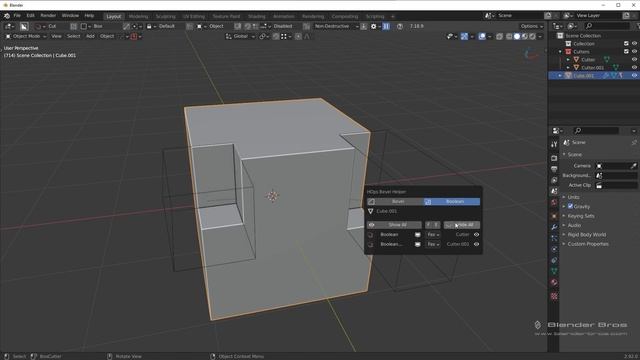Open the Edit menu
The width and height of the screenshot is (640, 360).
pyautogui.click(x=30, y=16)
